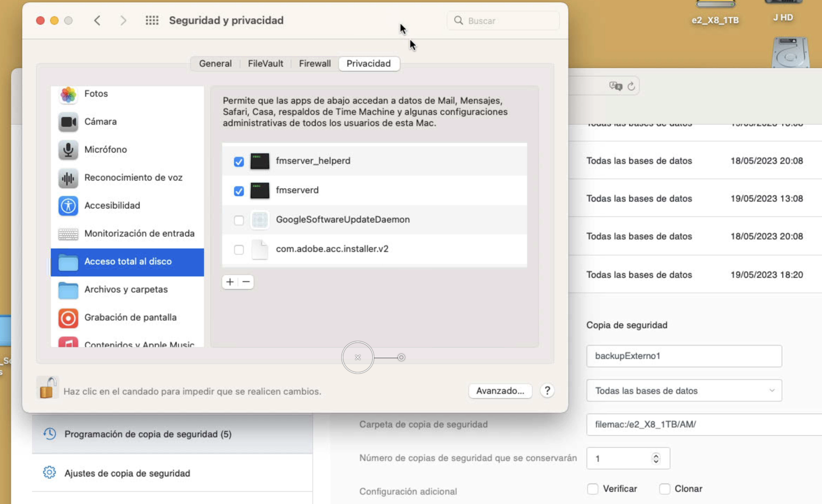Enable GoogleSoftwareUpdateDaemon disk access
This screenshot has height=504, width=822.
click(x=238, y=220)
